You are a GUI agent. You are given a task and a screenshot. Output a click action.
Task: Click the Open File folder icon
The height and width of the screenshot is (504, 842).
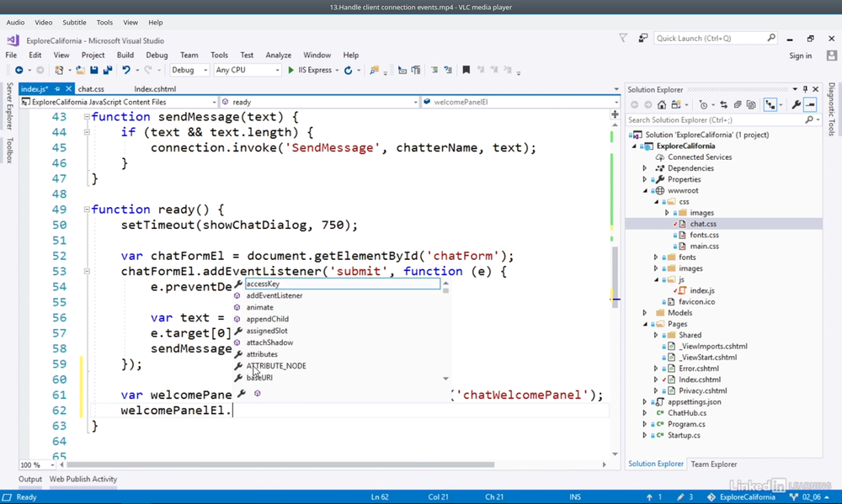coord(80,71)
